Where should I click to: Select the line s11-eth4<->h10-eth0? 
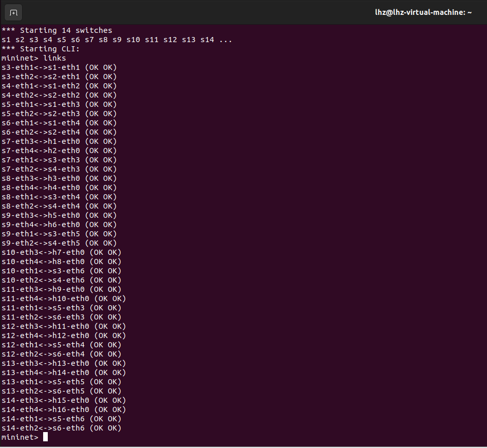[x=64, y=298]
